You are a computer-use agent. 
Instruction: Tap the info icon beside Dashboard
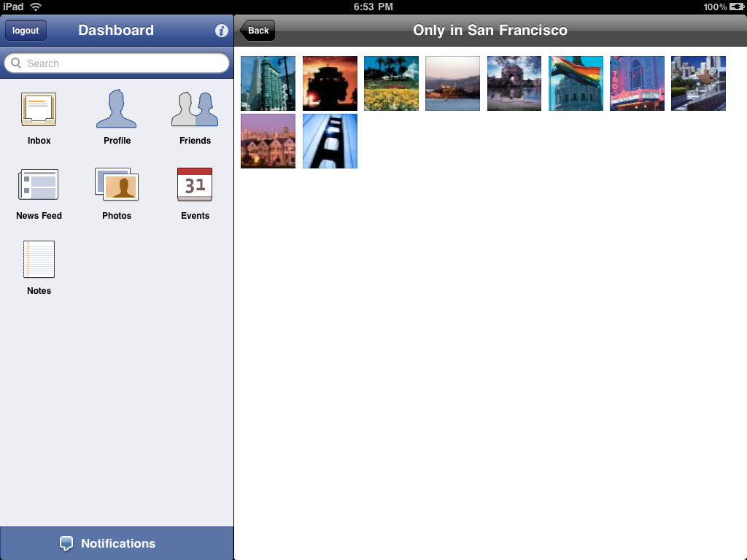(x=222, y=31)
